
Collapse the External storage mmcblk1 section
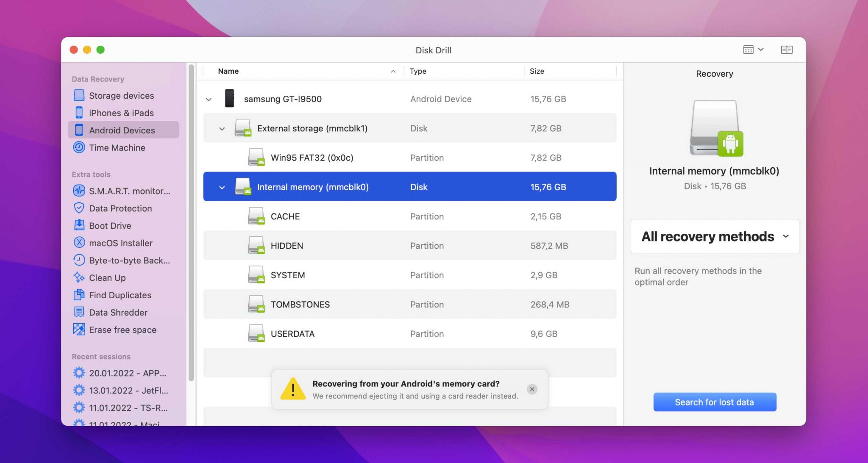pyautogui.click(x=222, y=128)
